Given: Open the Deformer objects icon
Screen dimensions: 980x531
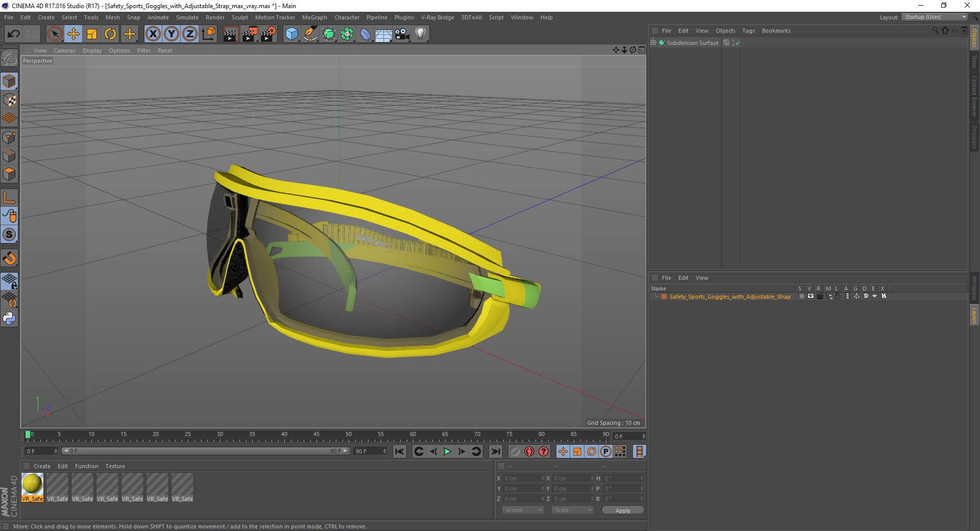Looking at the screenshot, I should (365, 34).
